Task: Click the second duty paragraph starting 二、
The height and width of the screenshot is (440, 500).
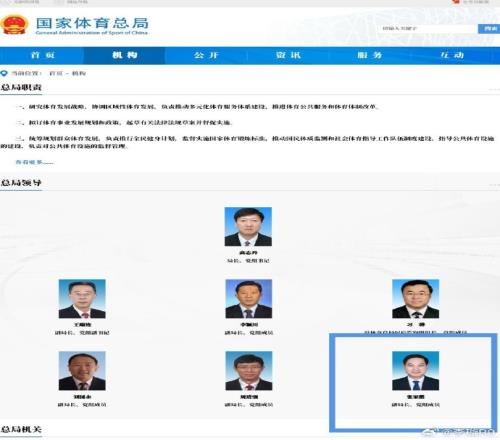Action: point(123,123)
